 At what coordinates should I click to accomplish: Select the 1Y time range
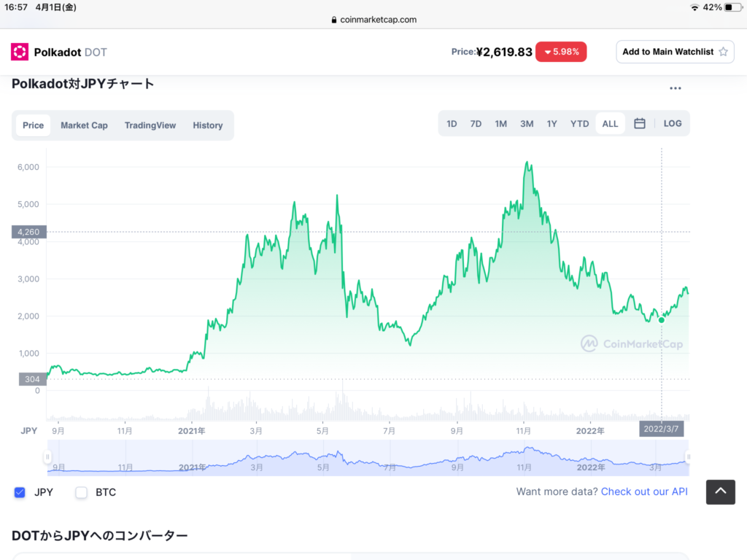[x=551, y=124]
